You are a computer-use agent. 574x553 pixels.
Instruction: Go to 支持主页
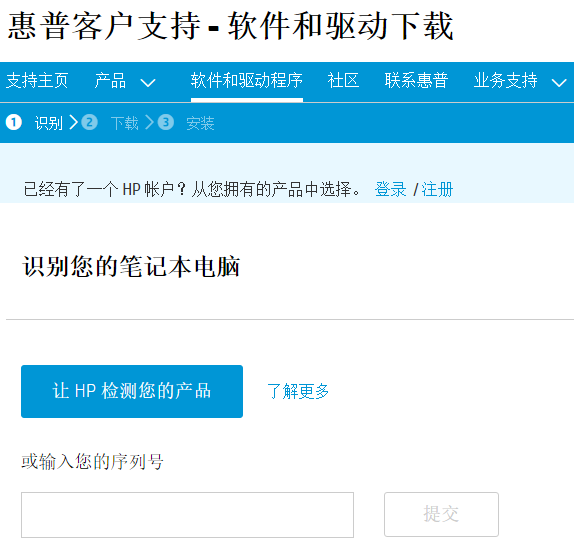point(37,81)
